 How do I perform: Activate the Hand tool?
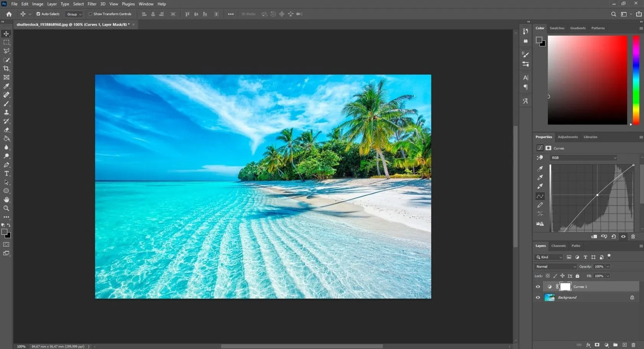click(x=7, y=200)
